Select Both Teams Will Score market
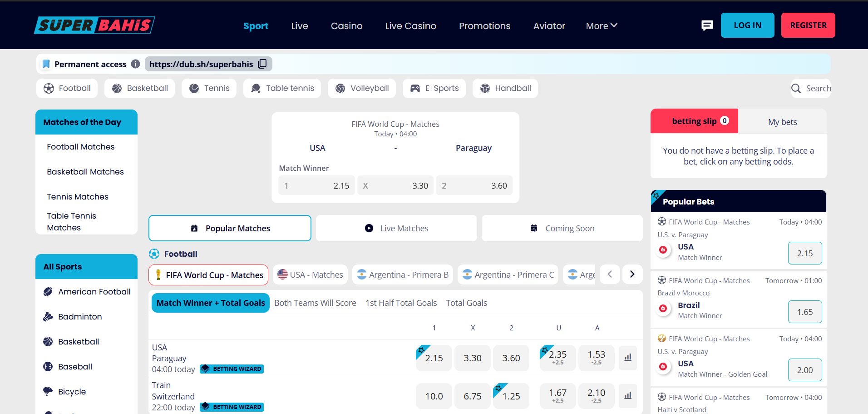The width and height of the screenshot is (868, 414). point(315,303)
